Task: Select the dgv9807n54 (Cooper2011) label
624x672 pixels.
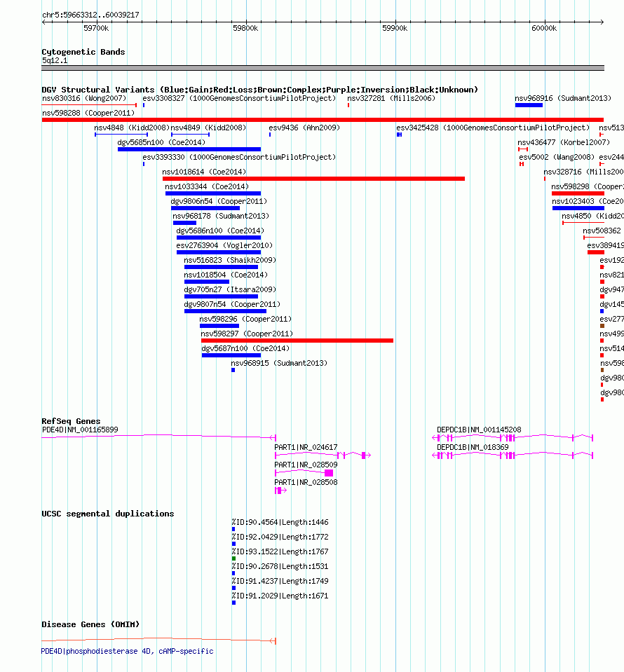Action: [232, 304]
